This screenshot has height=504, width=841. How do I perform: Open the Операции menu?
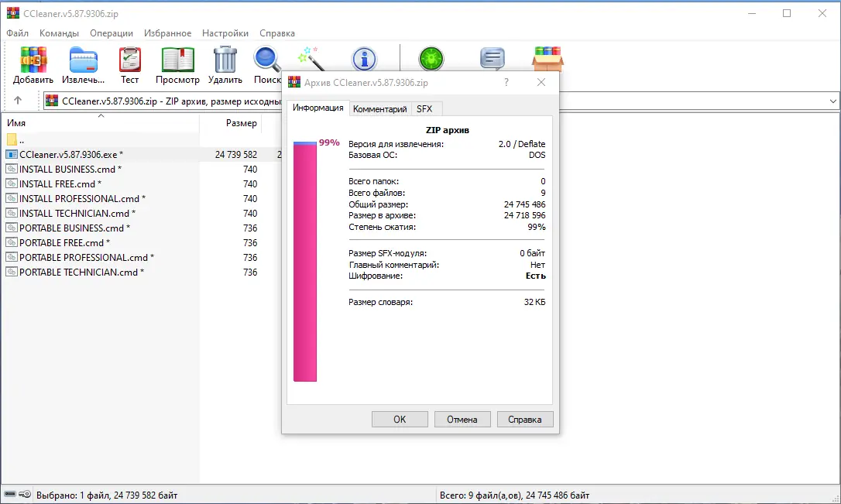(x=112, y=33)
